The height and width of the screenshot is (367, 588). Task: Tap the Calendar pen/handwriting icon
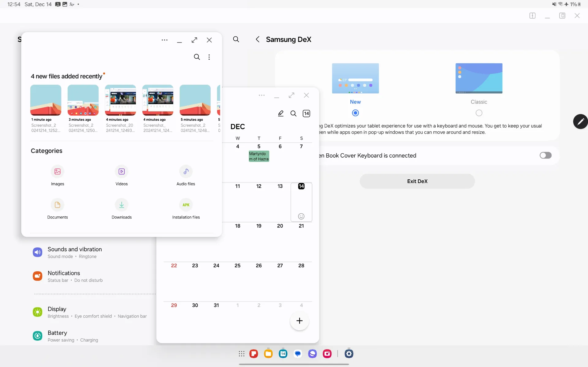(281, 114)
